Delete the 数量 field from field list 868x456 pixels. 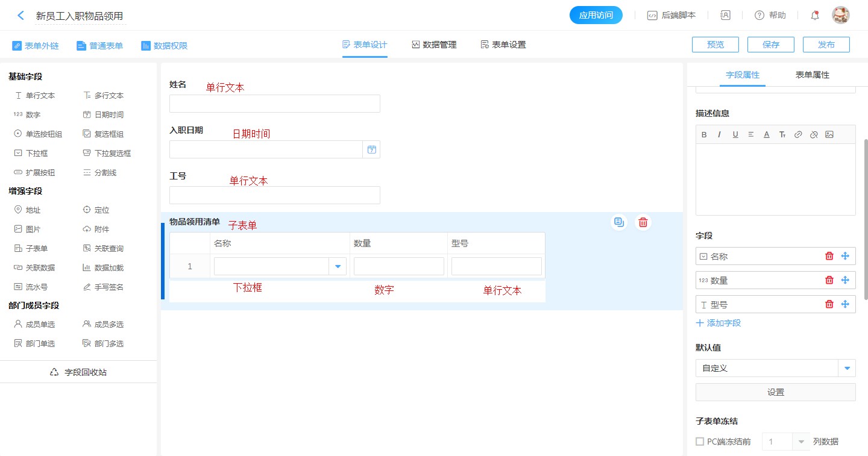(829, 280)
